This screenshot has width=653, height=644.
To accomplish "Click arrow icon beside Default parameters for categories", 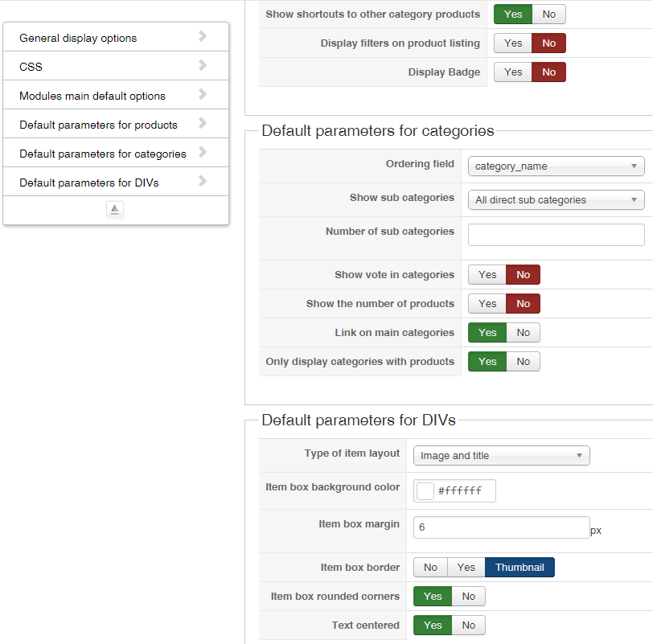I will [203, 152].
